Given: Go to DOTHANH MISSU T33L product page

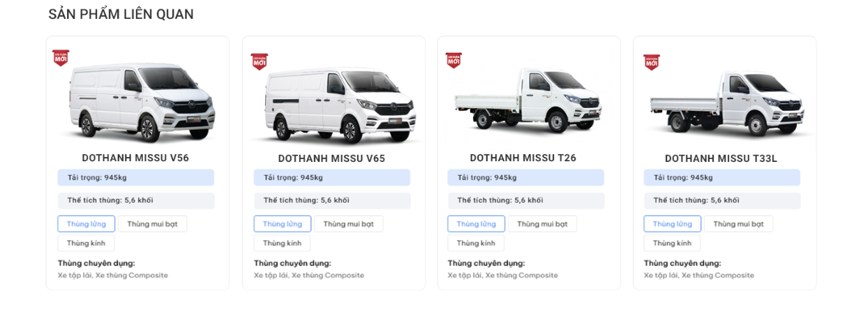Looking at the screenshot, I should pyautogui.click(x=721, y=158).
